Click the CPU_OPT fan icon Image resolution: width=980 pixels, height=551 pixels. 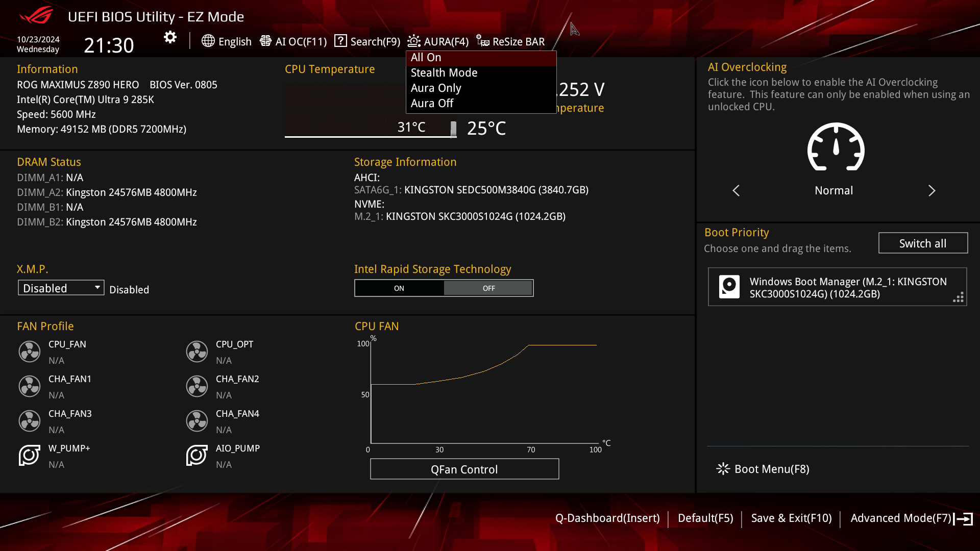pos(197,352)
